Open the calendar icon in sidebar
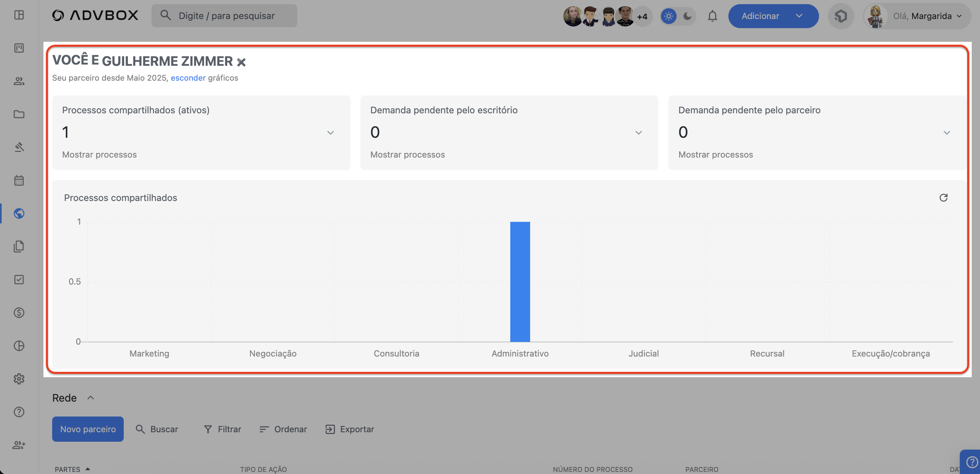The image size is (980, 474). coord(19,180)
